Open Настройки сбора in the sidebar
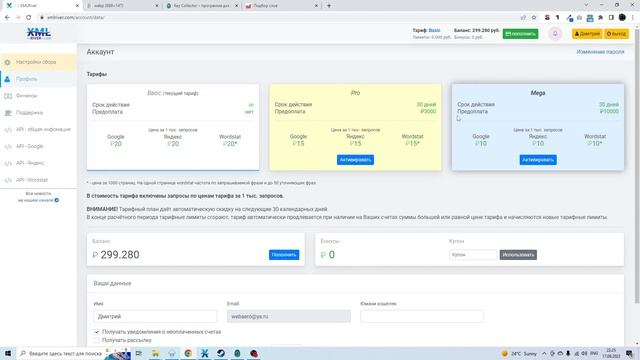The height and width of the screenshot is (360, 640). (38, 62)
